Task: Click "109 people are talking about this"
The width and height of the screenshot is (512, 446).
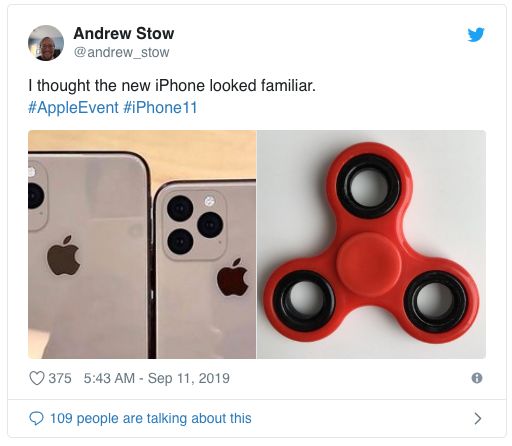Action: click(151, 418)
